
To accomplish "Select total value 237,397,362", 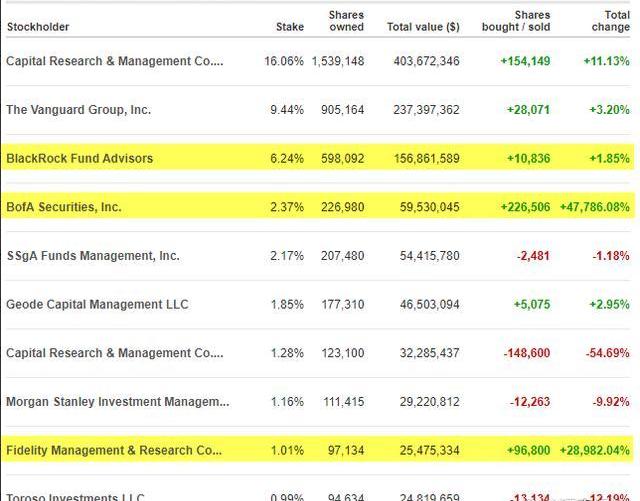I will (427, 110).
